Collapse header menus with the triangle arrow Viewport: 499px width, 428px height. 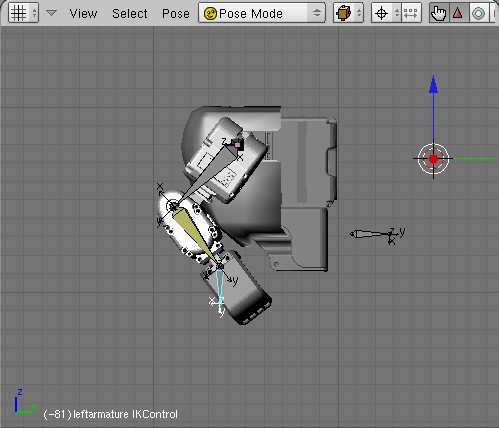[51, 13]
